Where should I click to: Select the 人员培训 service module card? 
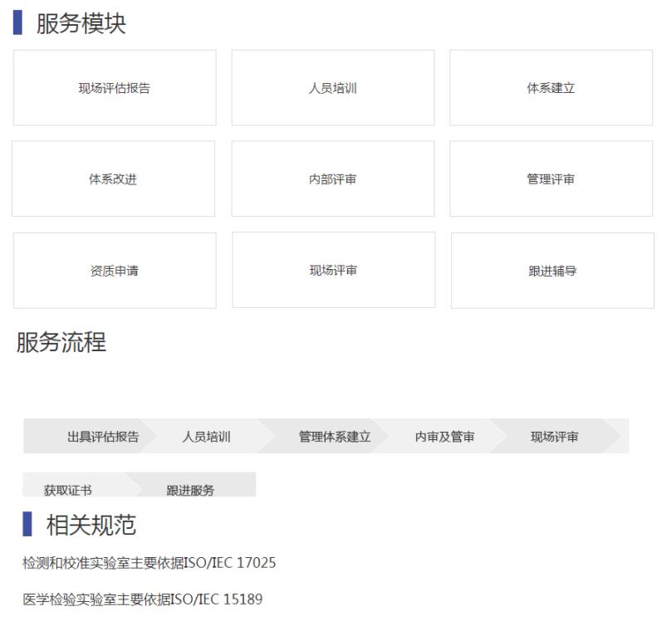point(332,88)
